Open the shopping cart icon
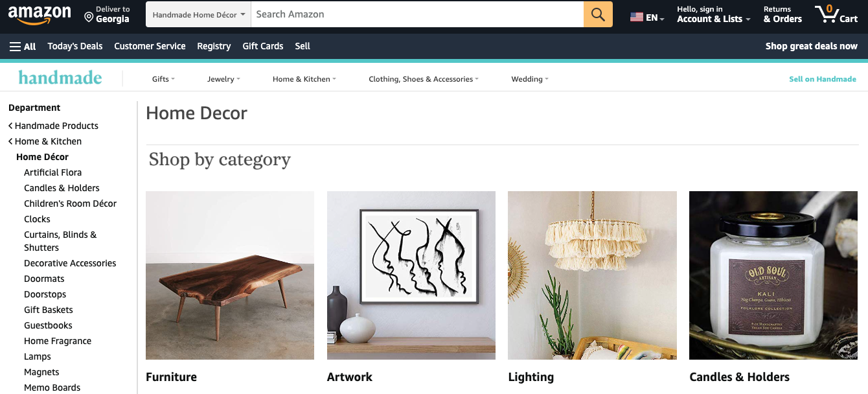The image size is (868, 394). pos(836,14)
